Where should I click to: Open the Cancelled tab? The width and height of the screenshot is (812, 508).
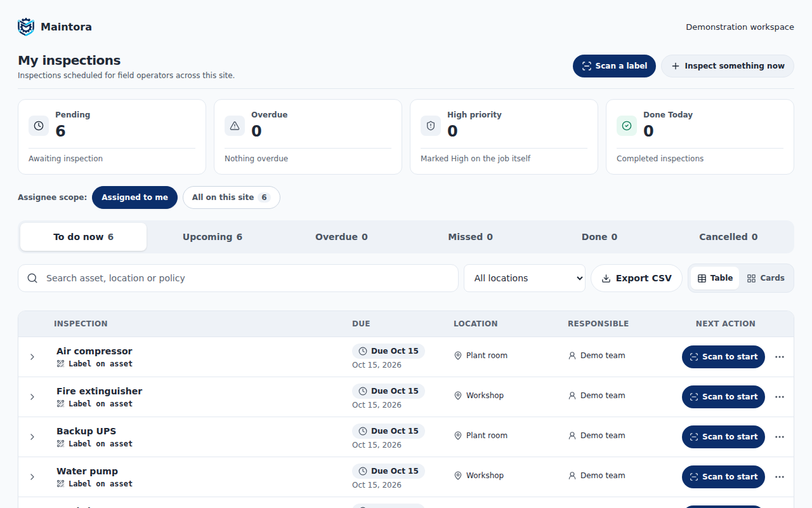pos(728,237)
